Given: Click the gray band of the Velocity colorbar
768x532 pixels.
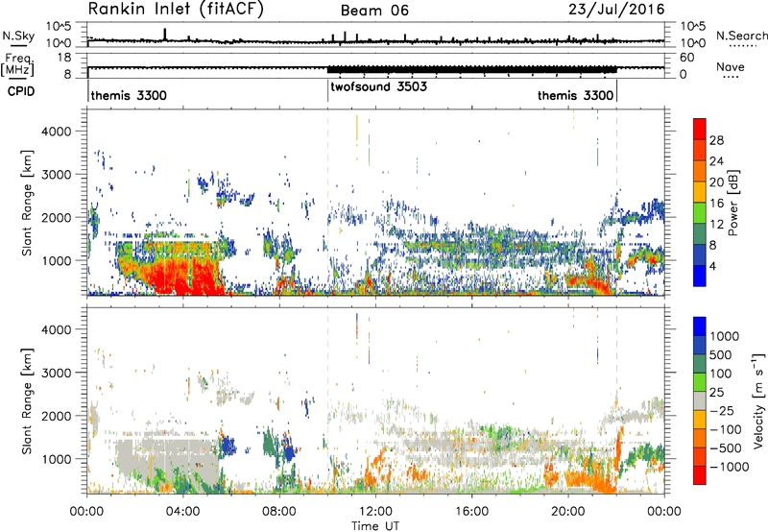Looking at the screenshot, I should (x=700, y=400).
